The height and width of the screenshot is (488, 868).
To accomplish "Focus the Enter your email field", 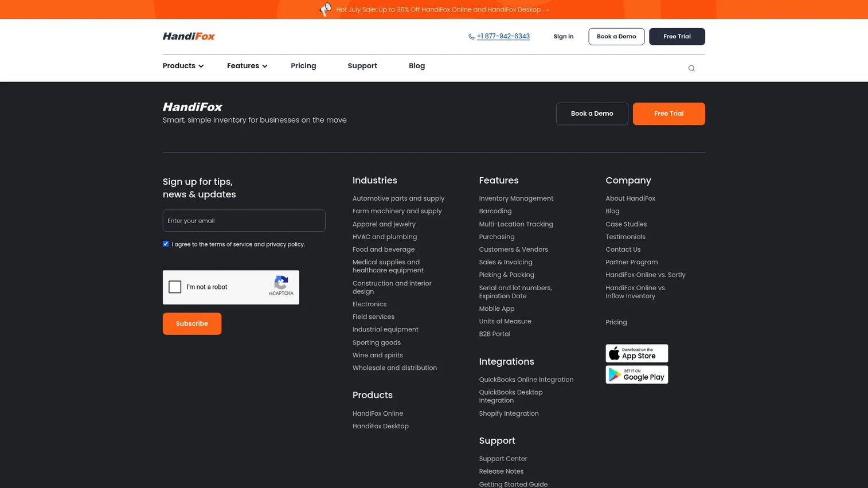I will coord(244,221).
